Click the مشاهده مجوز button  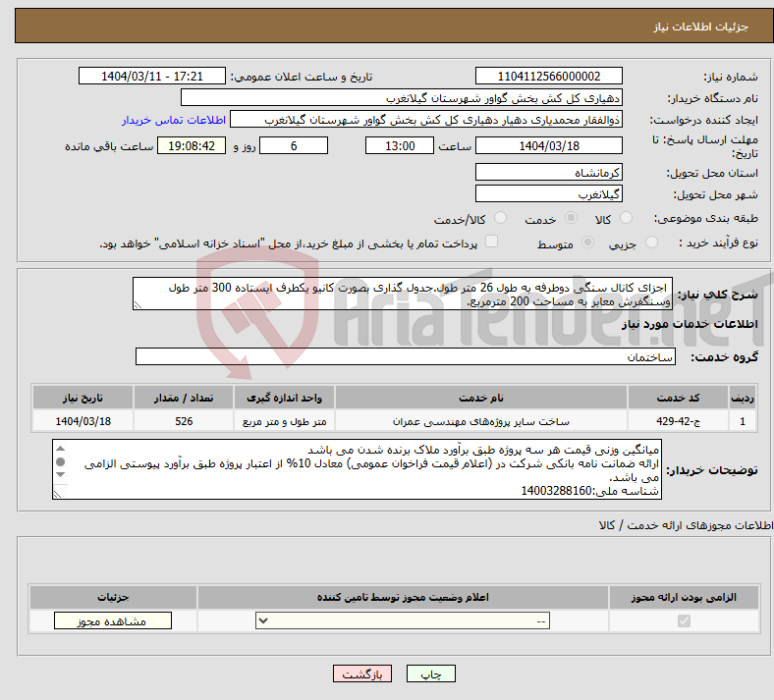[113, 620]
